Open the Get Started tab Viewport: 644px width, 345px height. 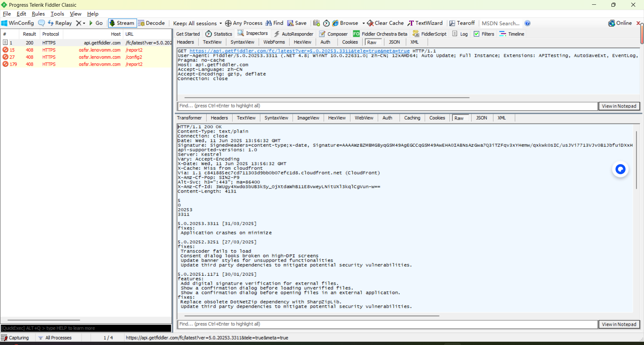pyautogui.click(x=188, y=34)
